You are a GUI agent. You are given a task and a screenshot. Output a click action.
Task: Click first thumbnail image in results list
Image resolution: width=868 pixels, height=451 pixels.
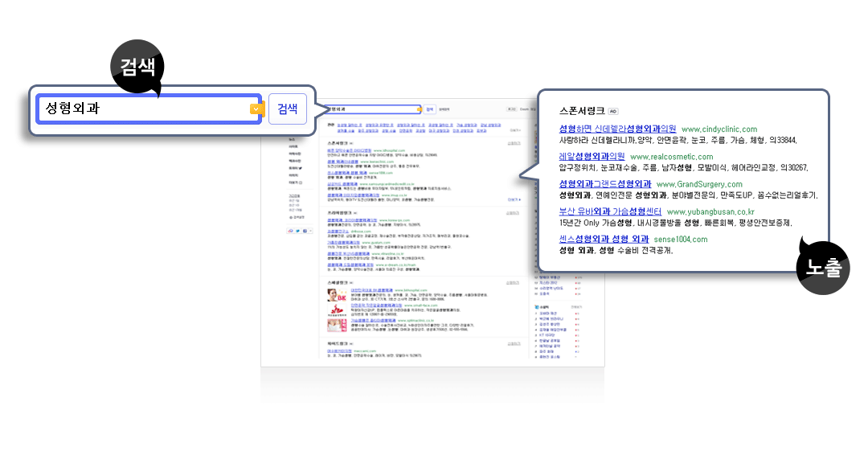click(337, 295)
